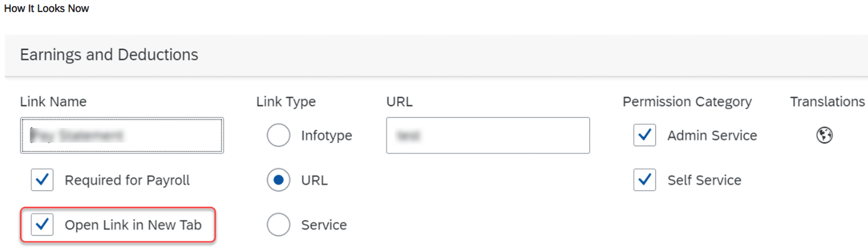868x247 pixels.
Task: Open the Translations globe icon
Action: tap(824, 135)
